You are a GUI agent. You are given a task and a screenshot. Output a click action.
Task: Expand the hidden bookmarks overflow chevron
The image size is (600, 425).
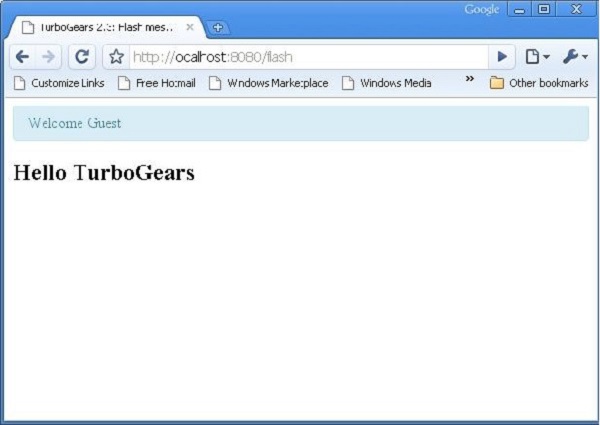tap(469, 80)
